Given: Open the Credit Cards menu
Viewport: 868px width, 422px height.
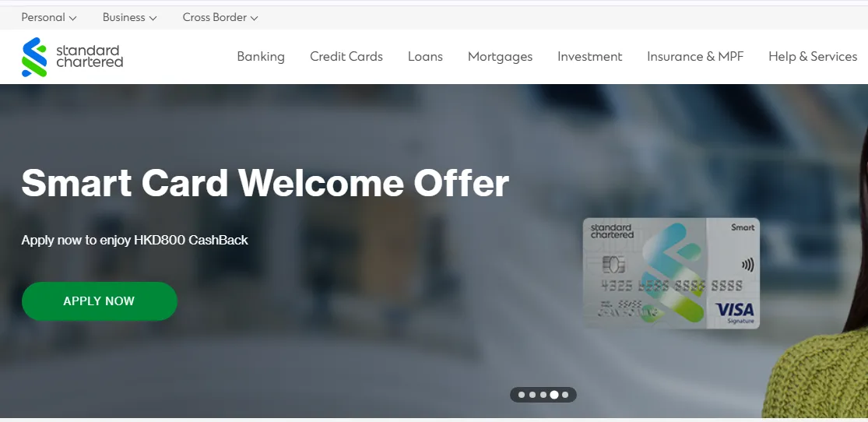Looking at the screenshot, I should click(346, 57).
